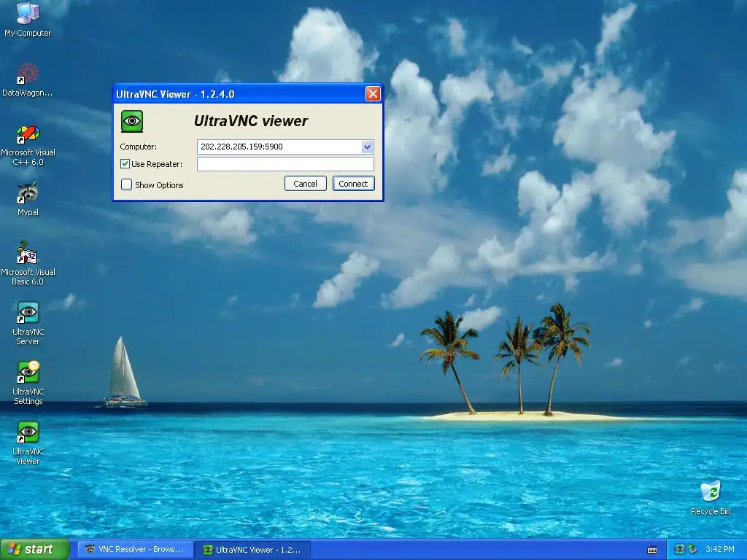Select the UltraVNC Settings desktop icon
This screenshot has height=560, width=747.
pos(28,383)
